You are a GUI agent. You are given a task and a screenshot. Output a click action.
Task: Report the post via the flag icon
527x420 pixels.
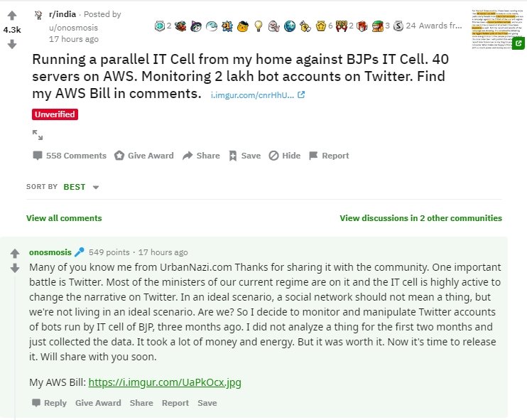[313, 156]
